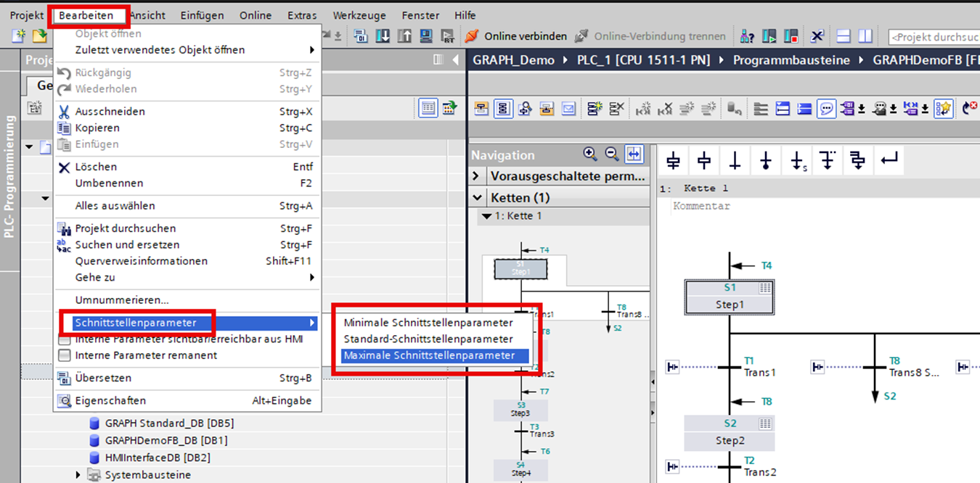Screen dimensions: 980x483
Task: Click Programmbausteine in the breadcrumb path
Action: (x=791, y=60)
